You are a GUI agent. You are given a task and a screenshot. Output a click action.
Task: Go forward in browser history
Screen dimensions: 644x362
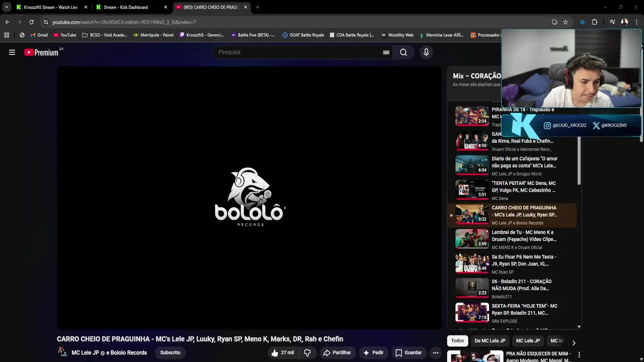19,22
